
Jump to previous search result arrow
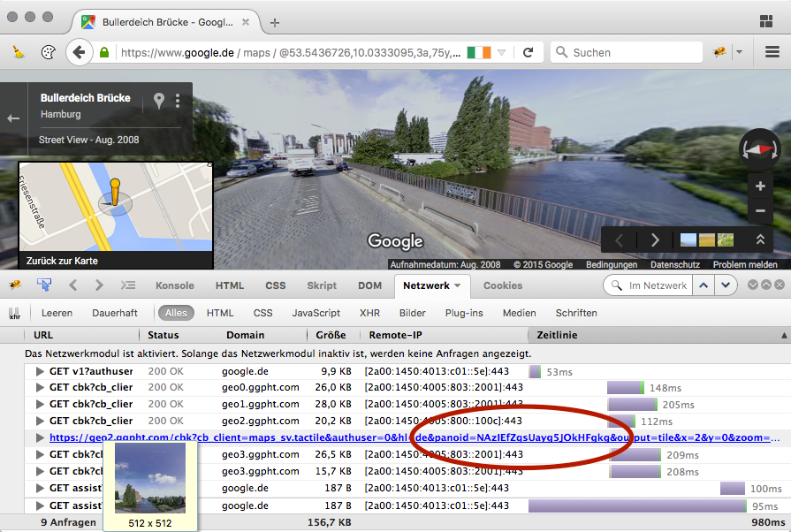(x=704, y=285)
